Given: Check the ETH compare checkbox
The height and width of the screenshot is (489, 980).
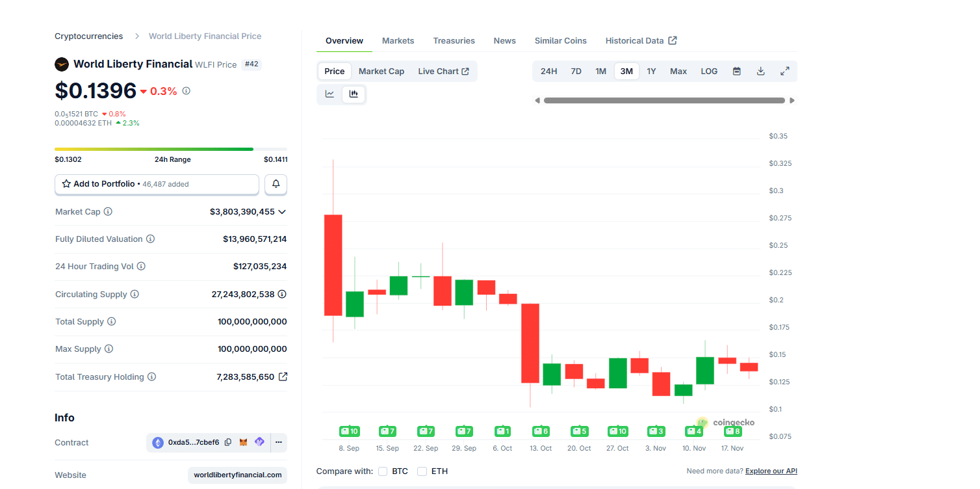Looking at the screenshot, I should point(422,471).
